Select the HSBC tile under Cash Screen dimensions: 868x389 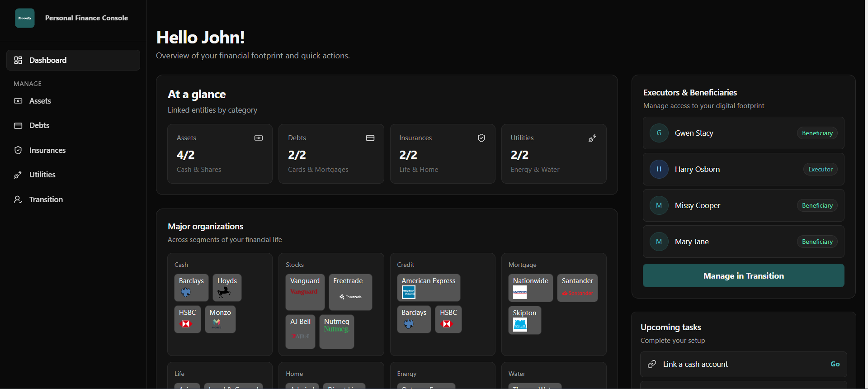pyautogui.click(x=188, y=319)
